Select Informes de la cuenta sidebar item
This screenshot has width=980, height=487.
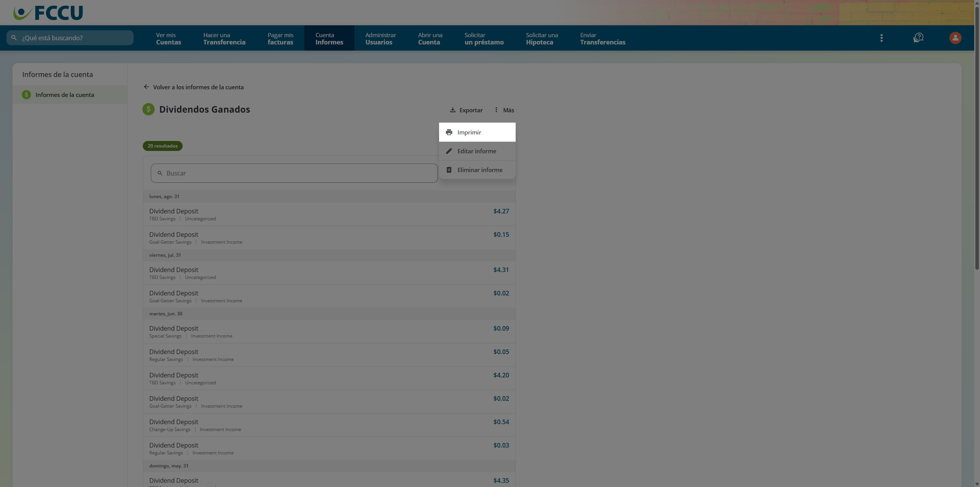click(x=70, y=95)
